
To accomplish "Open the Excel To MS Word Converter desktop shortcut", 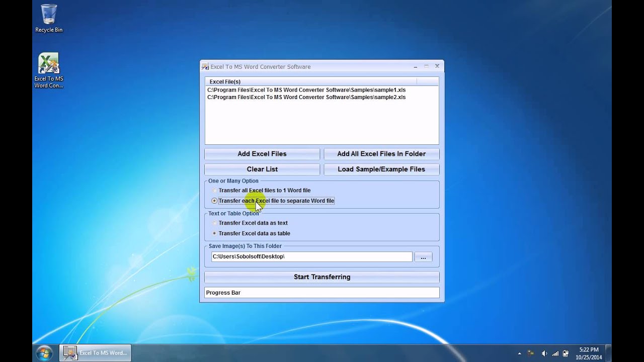I will click(49, 70).
